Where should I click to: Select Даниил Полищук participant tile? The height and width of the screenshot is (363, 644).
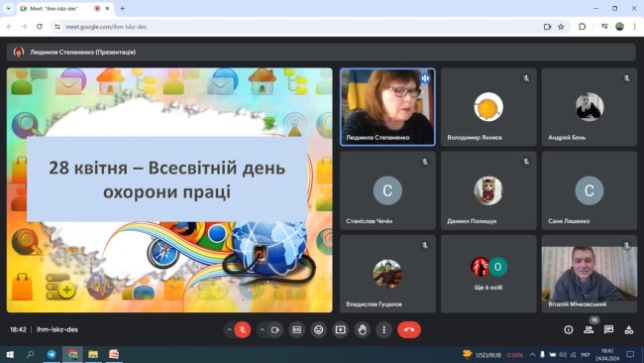488,190
